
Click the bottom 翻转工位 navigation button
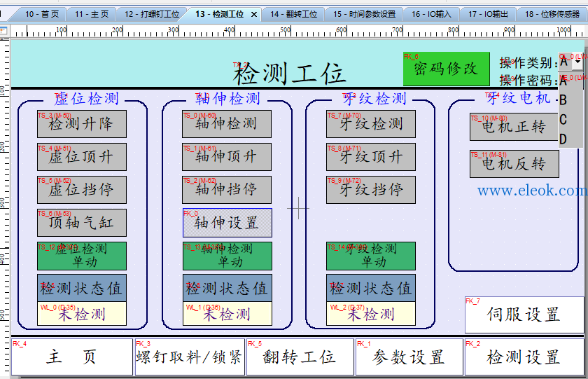[x=300, y=357]
